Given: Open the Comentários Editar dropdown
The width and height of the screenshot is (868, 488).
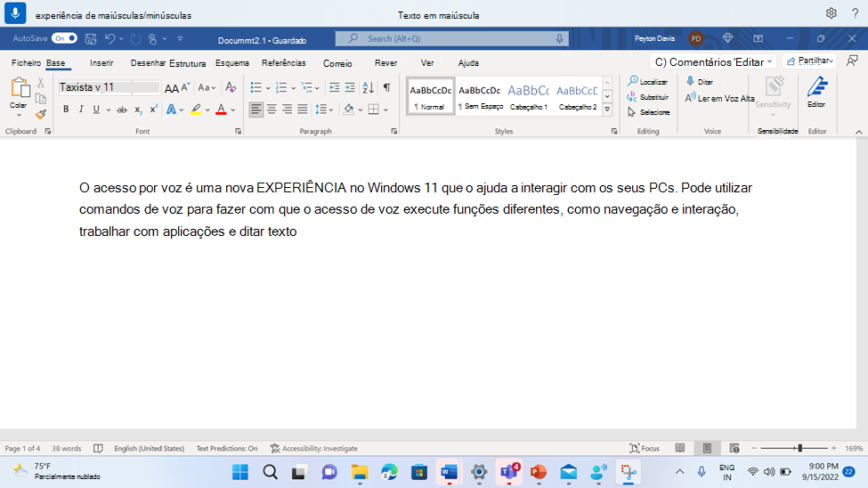Looking at the screenshot, I should [713, 62].
